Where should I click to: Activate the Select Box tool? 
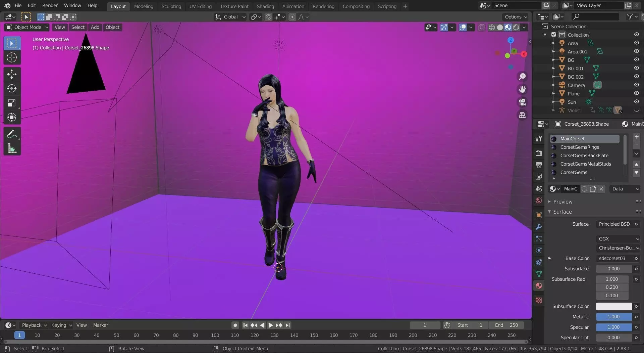tap(12, 43)
